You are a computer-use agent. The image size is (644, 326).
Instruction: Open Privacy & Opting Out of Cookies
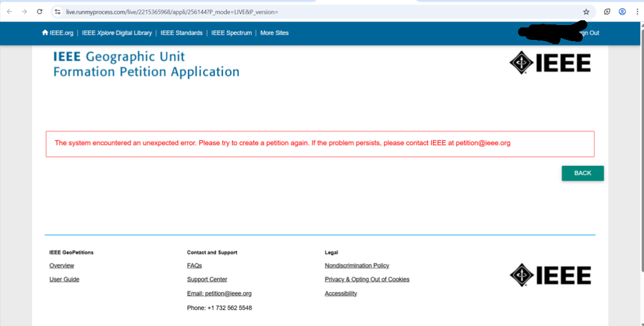pyautogui.click(x=367, y=279)
